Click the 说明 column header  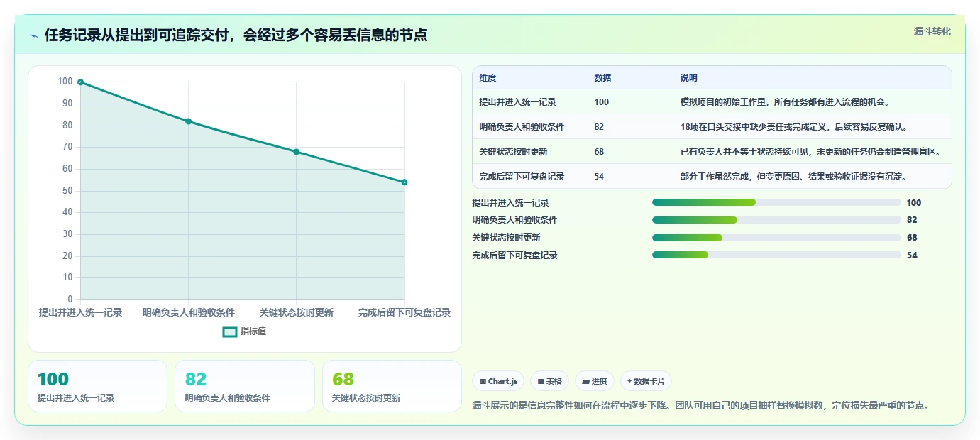pyautogui.click(x=688, y=78)
